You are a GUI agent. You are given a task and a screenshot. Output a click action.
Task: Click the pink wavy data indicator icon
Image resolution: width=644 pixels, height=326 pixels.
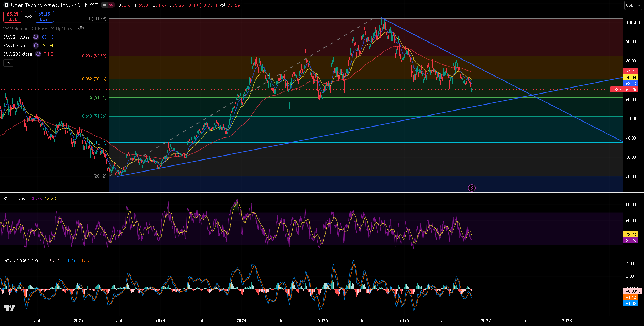pyautogui.click(x=111, y=5)
